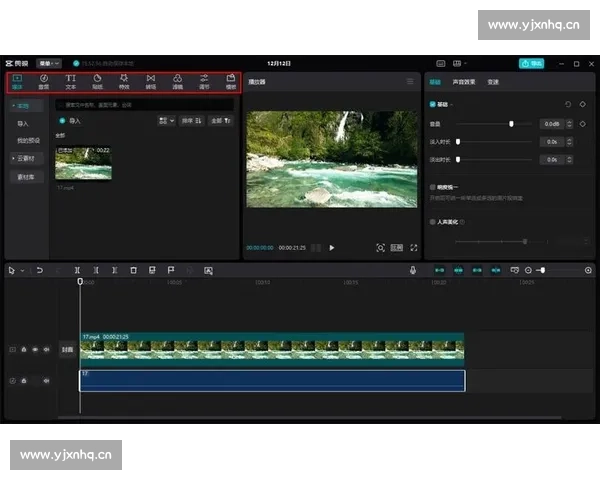Click the undo arrow in timeline toolbar
The height and width of the screenshot is (480, 600).
(40, 270)
